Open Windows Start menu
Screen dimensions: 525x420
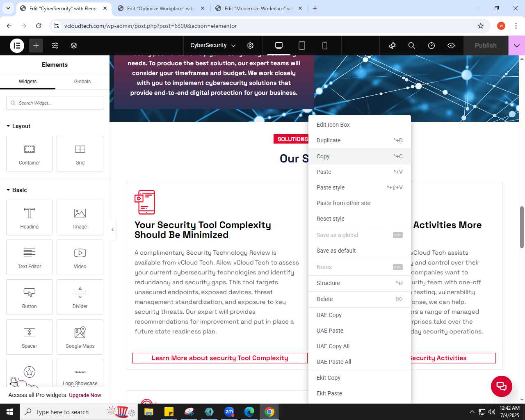point(10,412)
